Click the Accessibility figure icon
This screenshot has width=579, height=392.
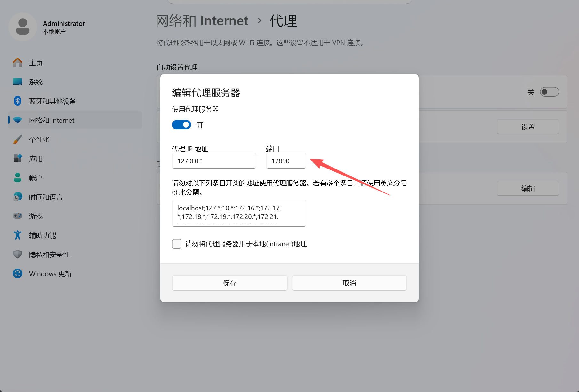(x=18, y=235)
